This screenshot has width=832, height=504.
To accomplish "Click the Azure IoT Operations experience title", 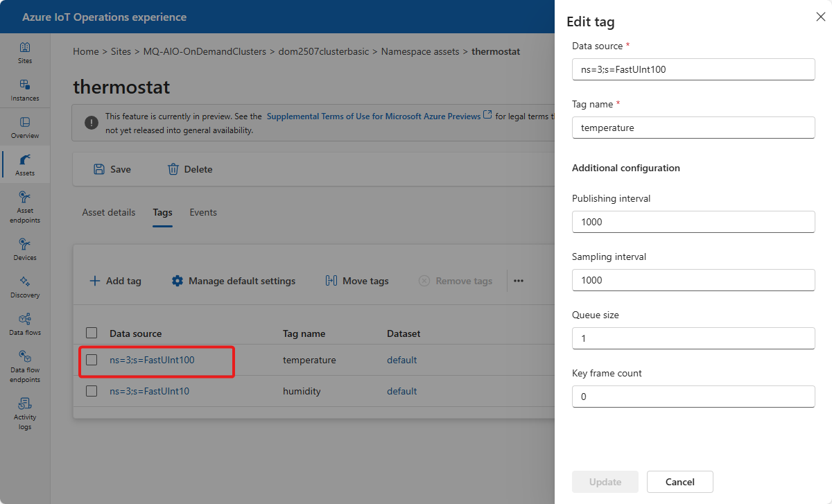I will click(x=104, y=17).
